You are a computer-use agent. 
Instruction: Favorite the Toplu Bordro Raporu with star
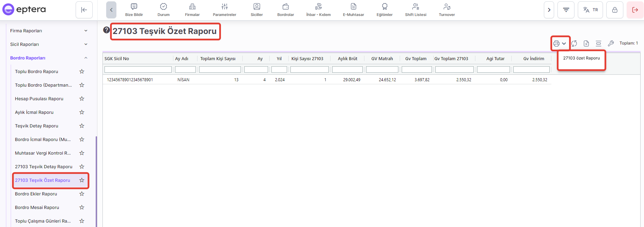(82, 71)
